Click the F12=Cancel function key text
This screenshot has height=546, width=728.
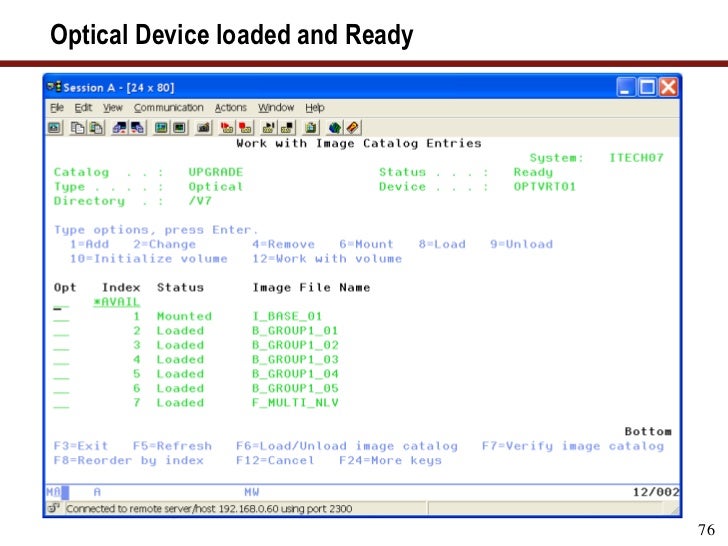click(x=275, y=461)
